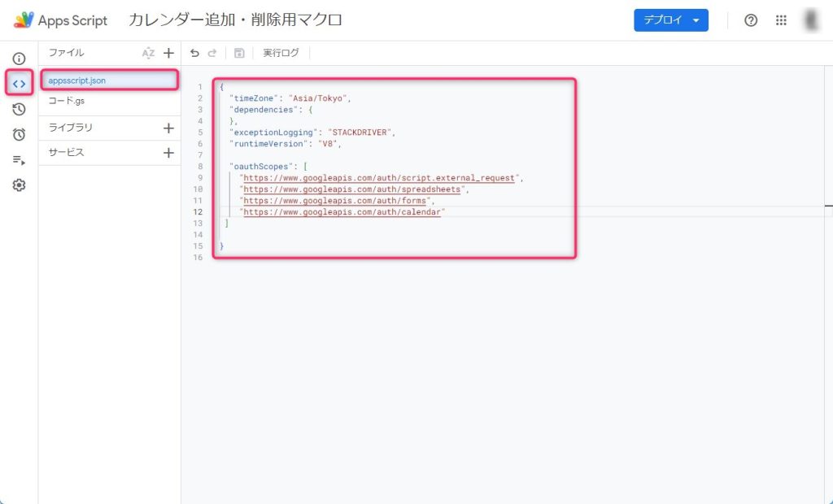Image resolution: width=833 pixels, height=504 pixels.
Task: Add a service using plus button
Action: 168,153
